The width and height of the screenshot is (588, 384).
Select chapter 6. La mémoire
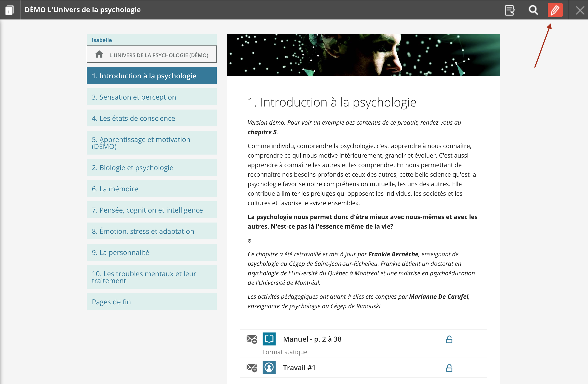click(x=151, y=189)
